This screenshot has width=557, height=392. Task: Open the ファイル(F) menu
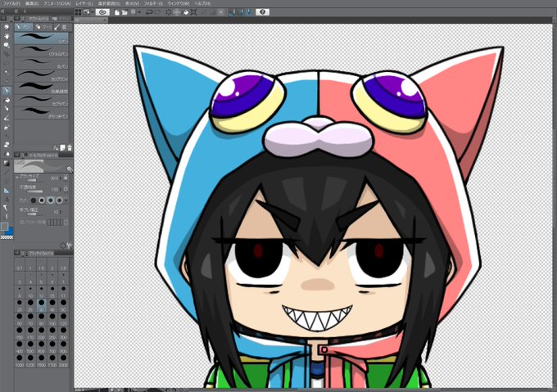click(11, 3)
